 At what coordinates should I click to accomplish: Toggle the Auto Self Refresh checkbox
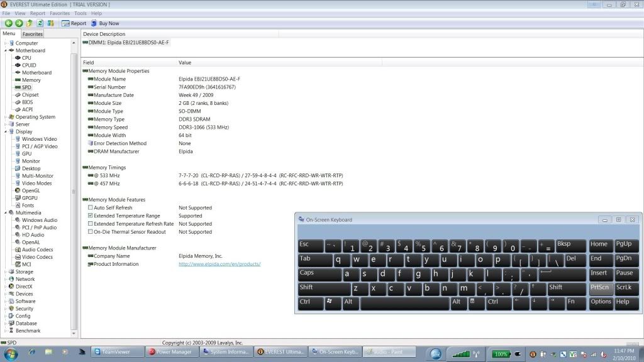click(x=91, y=207)
